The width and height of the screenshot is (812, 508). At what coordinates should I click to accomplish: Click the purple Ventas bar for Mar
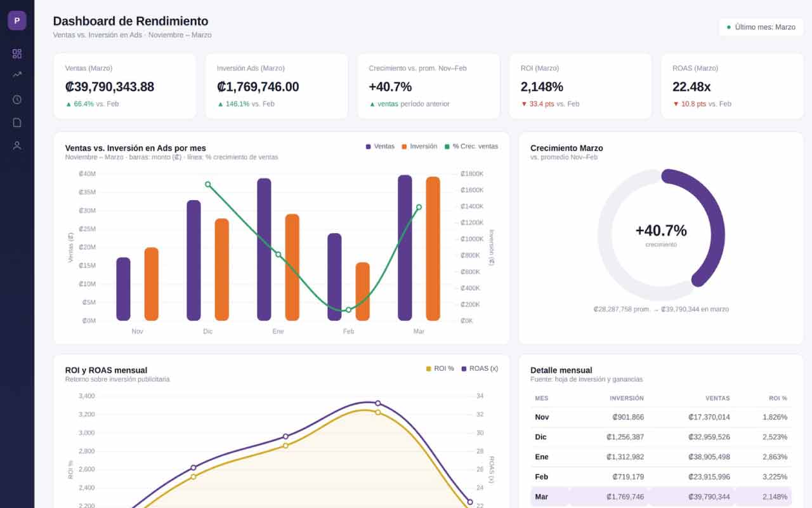tap(405, 248)
